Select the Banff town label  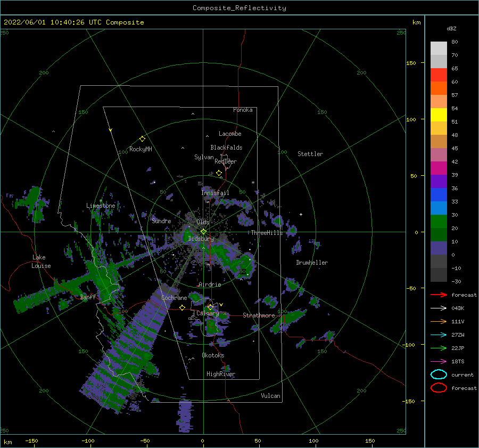click(x=88, y=297)
